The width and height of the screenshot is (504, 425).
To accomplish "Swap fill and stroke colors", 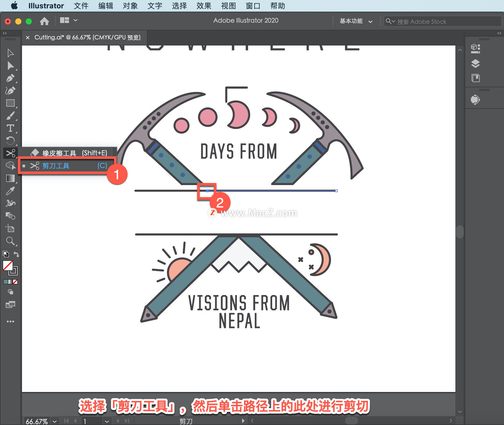I will 16,254.
